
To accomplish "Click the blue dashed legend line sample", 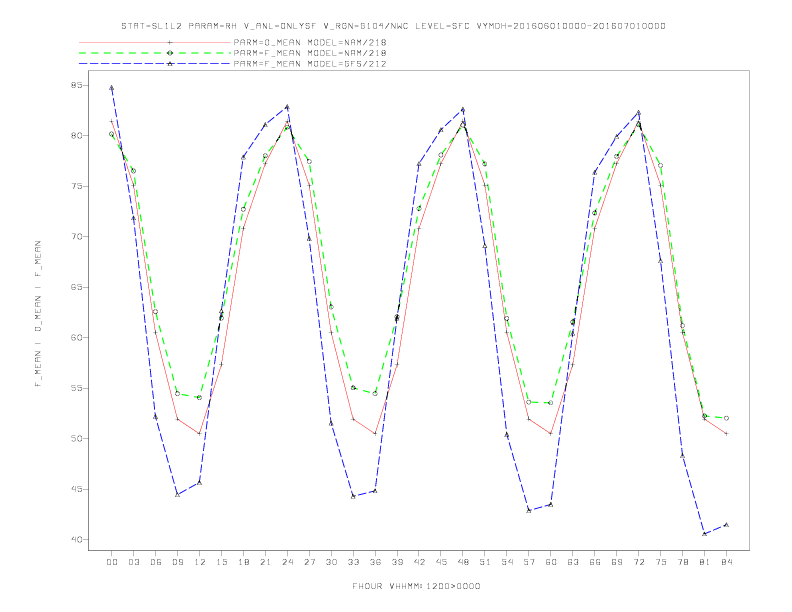I will point(155,64).
